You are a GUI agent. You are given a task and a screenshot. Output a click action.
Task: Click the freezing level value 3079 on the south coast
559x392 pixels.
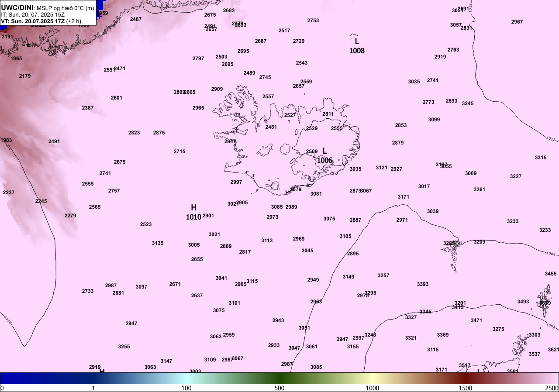point(296,189)
